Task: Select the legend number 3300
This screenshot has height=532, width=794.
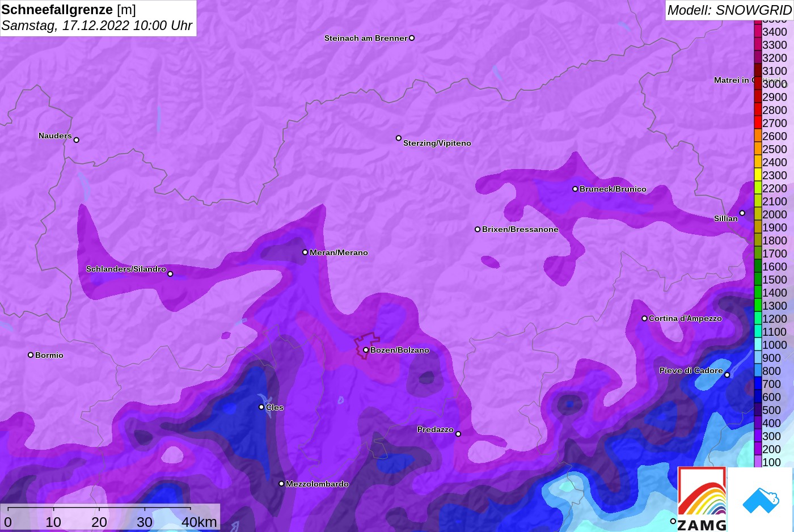Action: [x=775, y=45]
